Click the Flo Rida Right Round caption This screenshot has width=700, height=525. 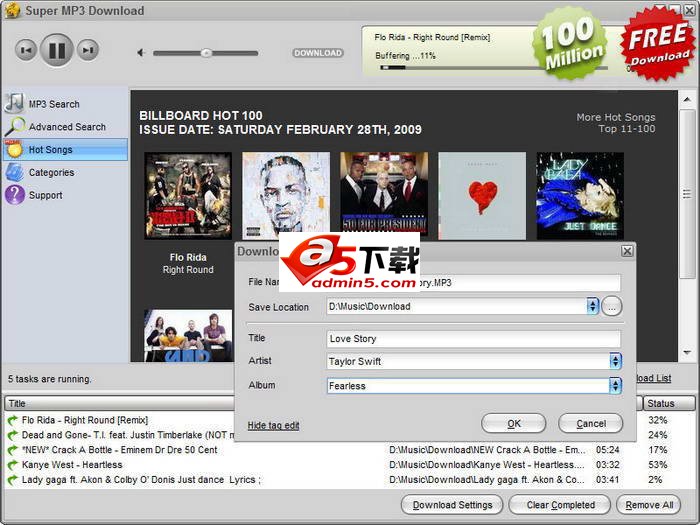tap(188, 263)
